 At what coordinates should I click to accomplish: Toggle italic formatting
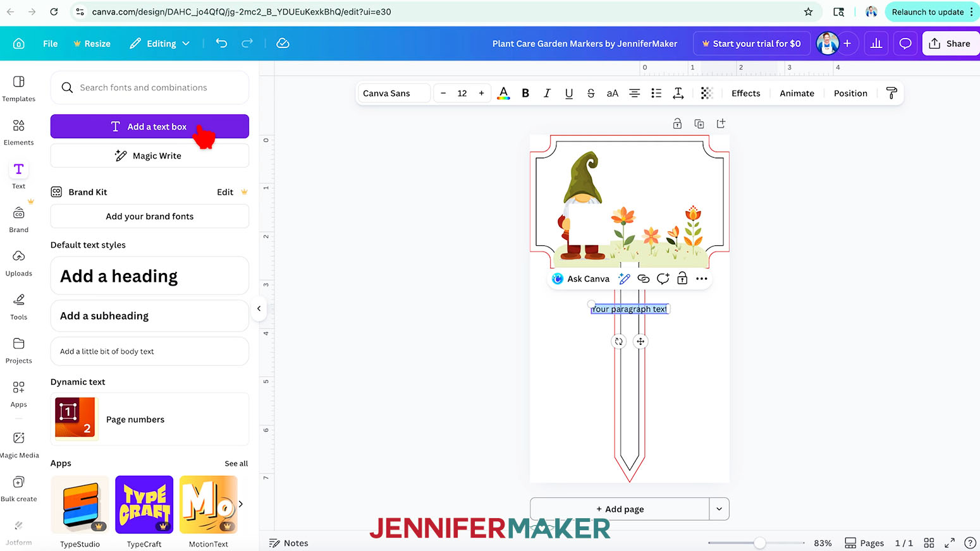[x=547, y=94]
